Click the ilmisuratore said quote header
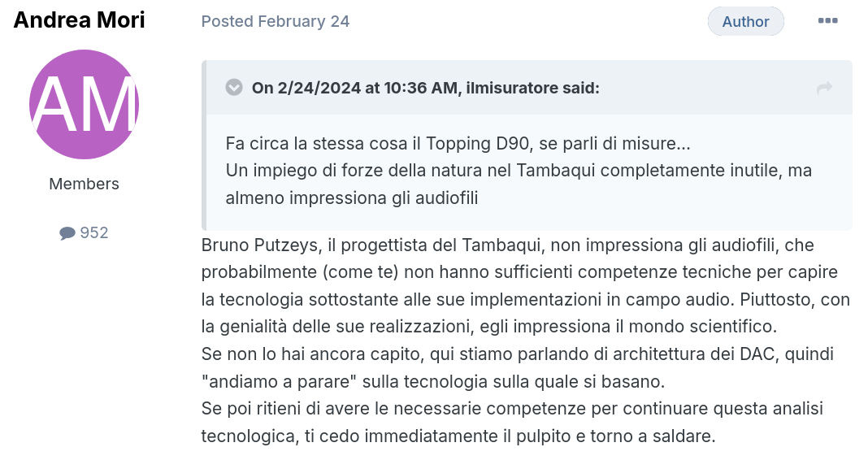 425,88
